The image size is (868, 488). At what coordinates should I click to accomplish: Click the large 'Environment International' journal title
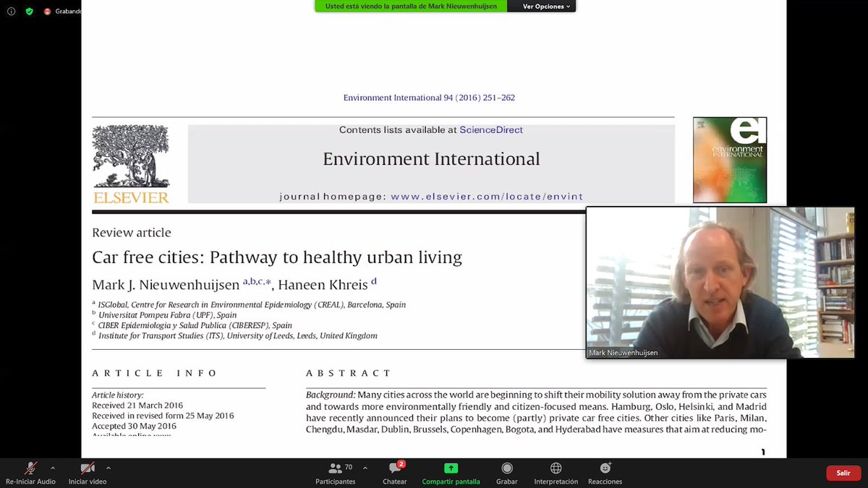(431, 159)
